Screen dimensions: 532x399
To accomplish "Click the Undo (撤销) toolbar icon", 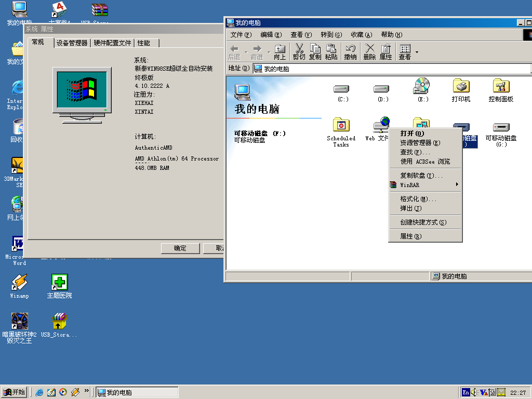I will pyautogui.click(x=351, y=52).
